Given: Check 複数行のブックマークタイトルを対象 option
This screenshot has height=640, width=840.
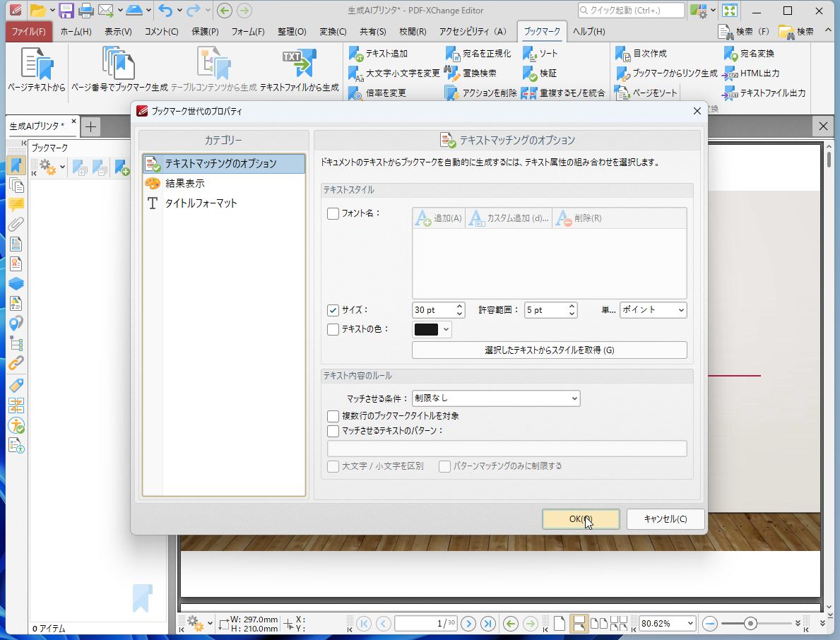Looking at the screenshot, I should 333,416.
